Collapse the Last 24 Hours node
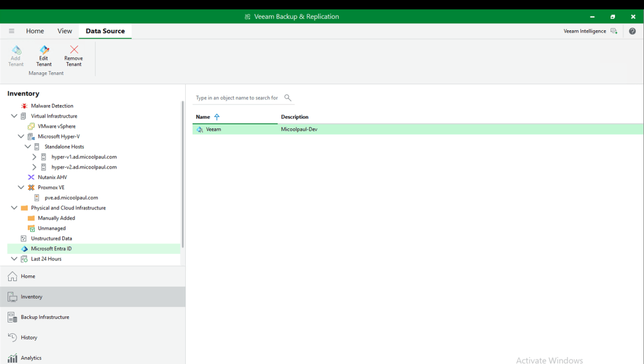 14,258
